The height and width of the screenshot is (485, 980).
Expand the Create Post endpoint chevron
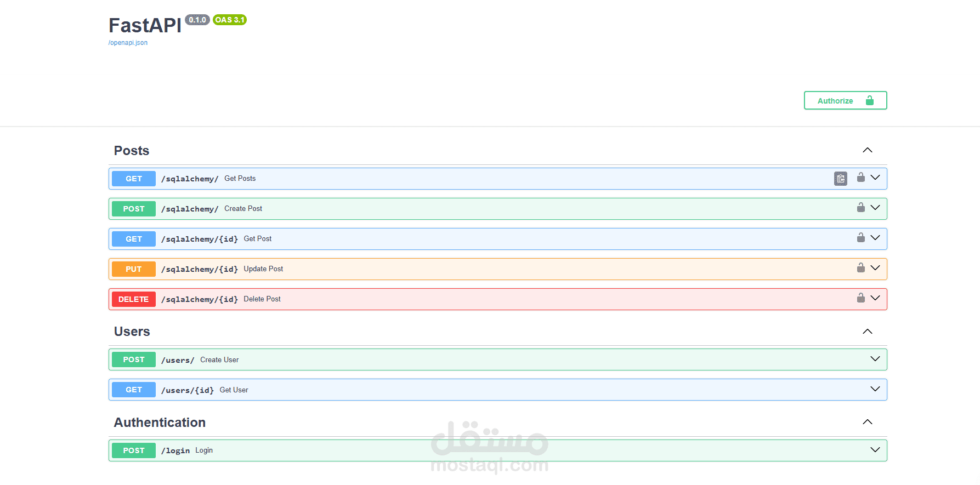875,208
